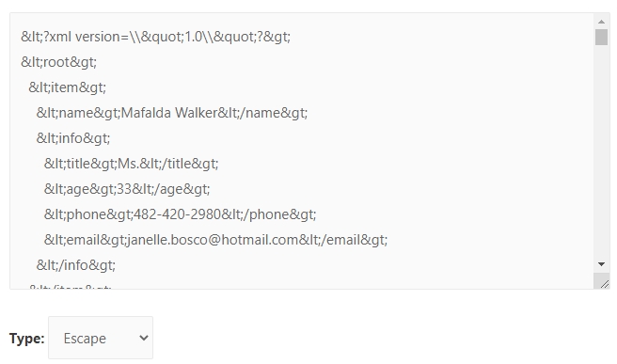The width and height of the screenshot is (617, 364).
Task: Open the Type dropdown showing Escape
Action: [101, 338]
